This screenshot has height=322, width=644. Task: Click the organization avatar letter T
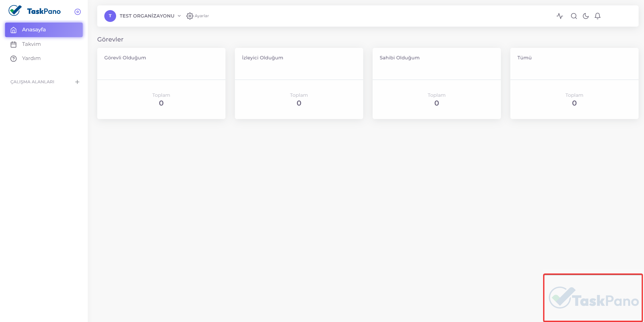[x=110, y=16]
